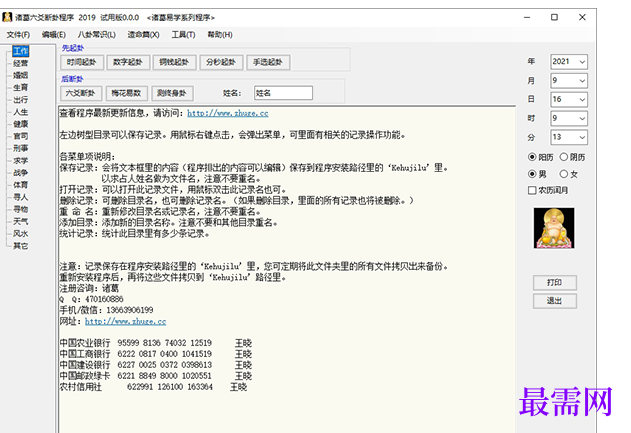Click the 中国农业银行 account line
Viewport: 631px width, 433px height.
pyautogui.click(x=156, y=343)
